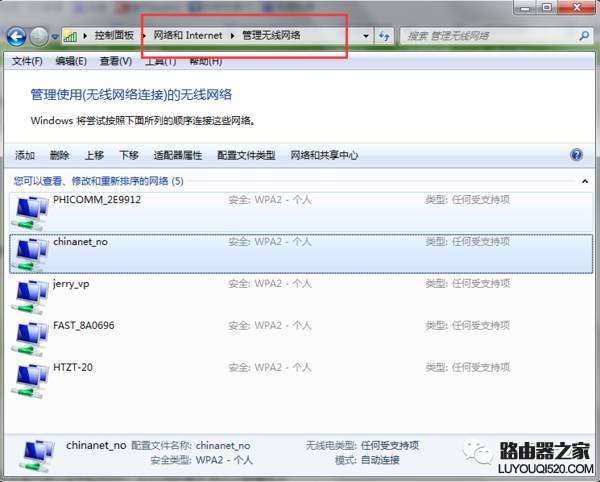Image resolution: width=600 pixels, height=482 pixels.
Task: Open 网络和共享中心
Action: tap(324, 155)
